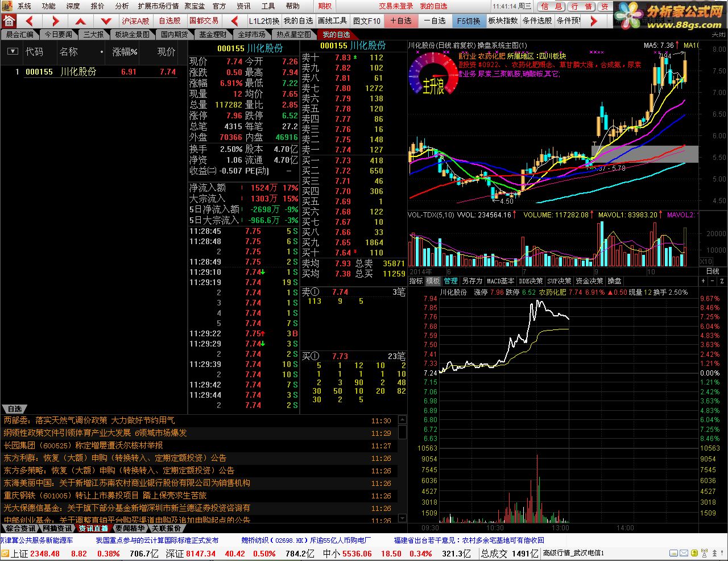Switch to 全球市场 tab
This screenshot has width=728, height=561.
[252, 35]
